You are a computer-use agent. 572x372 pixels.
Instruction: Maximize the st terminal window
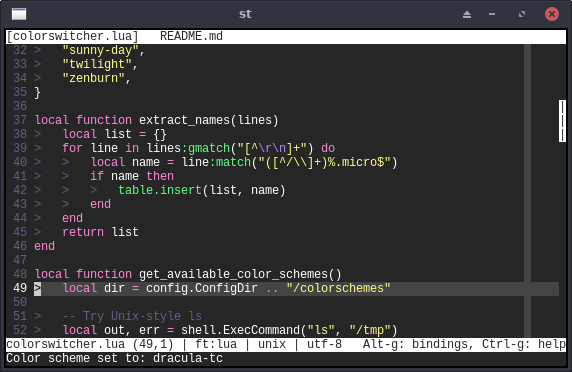(522, 14)
